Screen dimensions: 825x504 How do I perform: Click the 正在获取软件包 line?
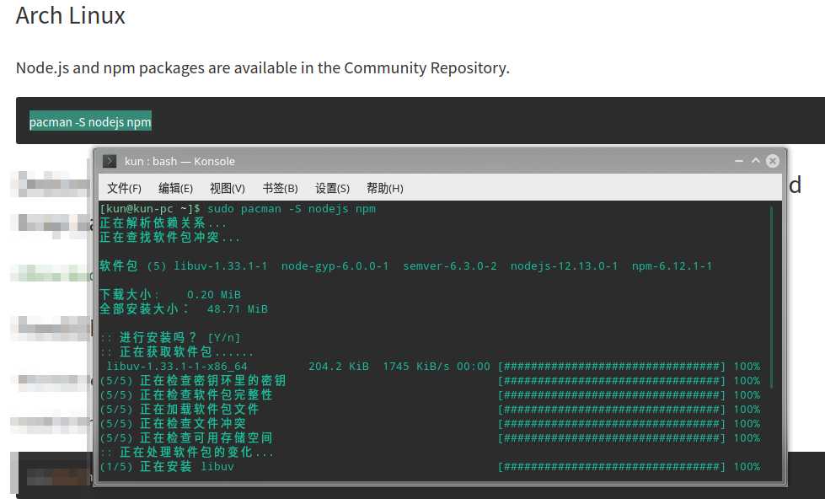[x=177, y=351]
